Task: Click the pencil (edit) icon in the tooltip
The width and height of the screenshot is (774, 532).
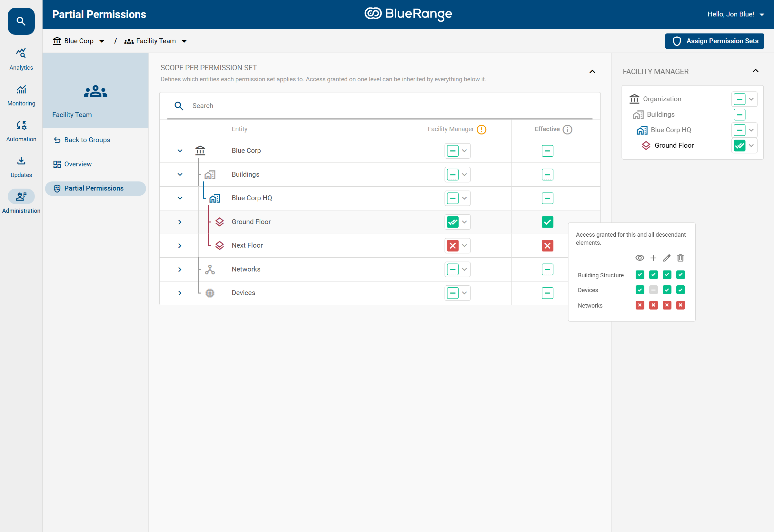Action: [667, 258]
